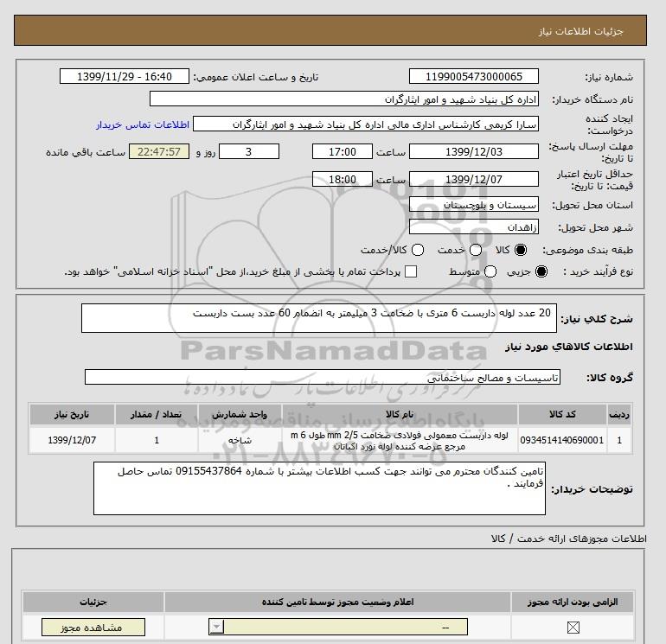
Task: Click the buyer organization name field
Action: click(344, 99)
